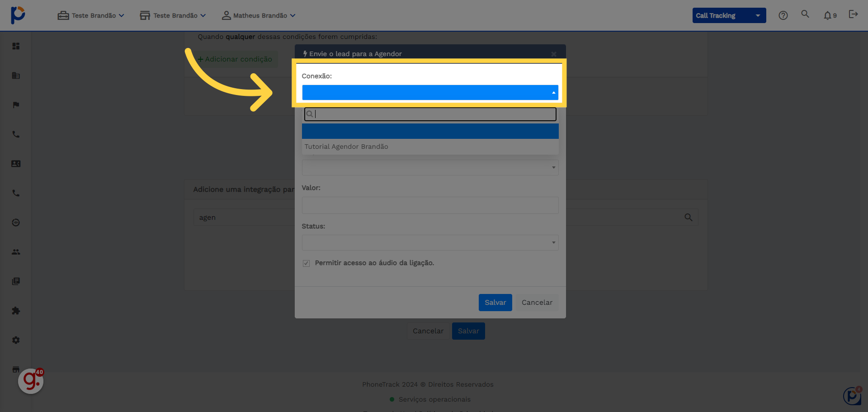
Task: Click 'Serviços operacionais' status text
Action: point(434,399)
